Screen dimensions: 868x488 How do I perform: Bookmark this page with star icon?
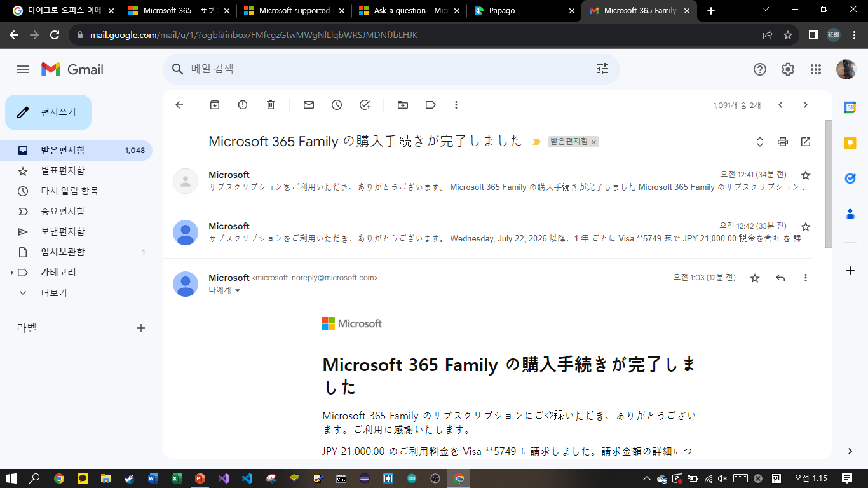click(788, 35)
